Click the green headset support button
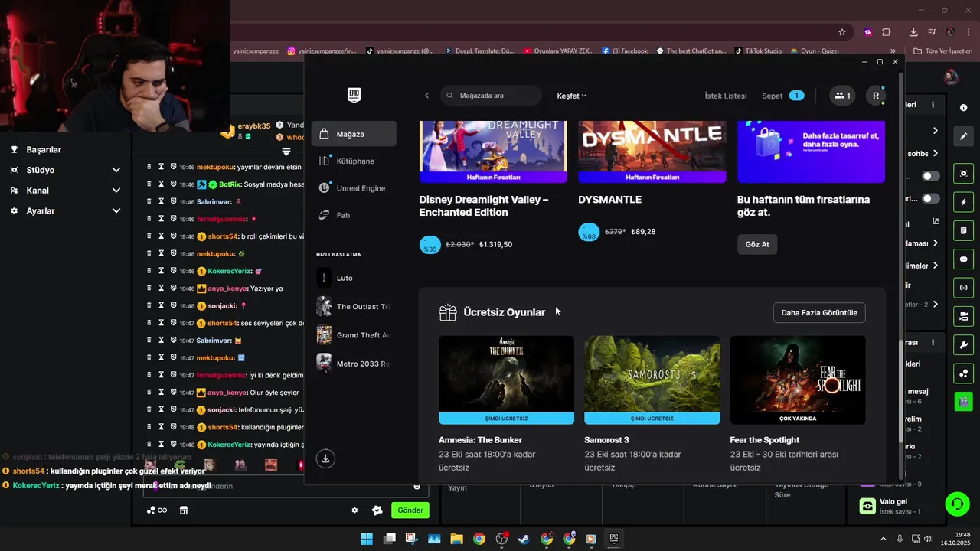The height and width of the screenshot is (551, 980). pyautogui.click(x=957, y=504)
